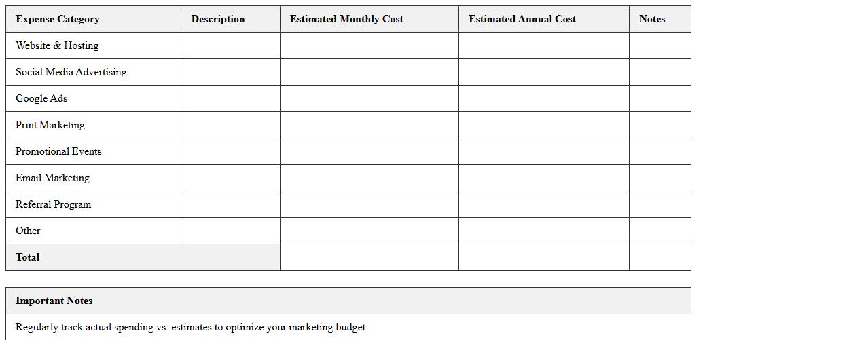The width and height of the screenshot is (868, 340).
Task: Click the Description cell for Website & Hosting
Action: point(230,45)
